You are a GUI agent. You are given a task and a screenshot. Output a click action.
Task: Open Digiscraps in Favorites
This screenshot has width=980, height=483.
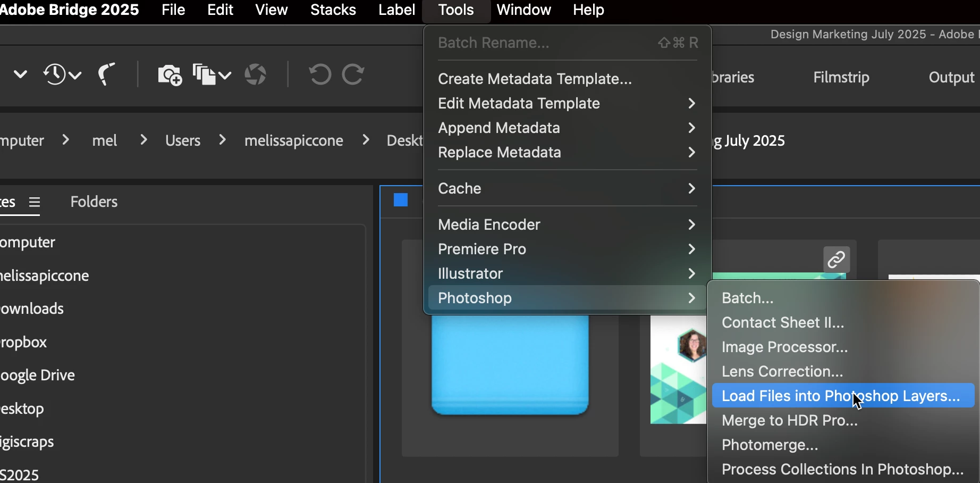pyautogui.click(x=27, y=442)
